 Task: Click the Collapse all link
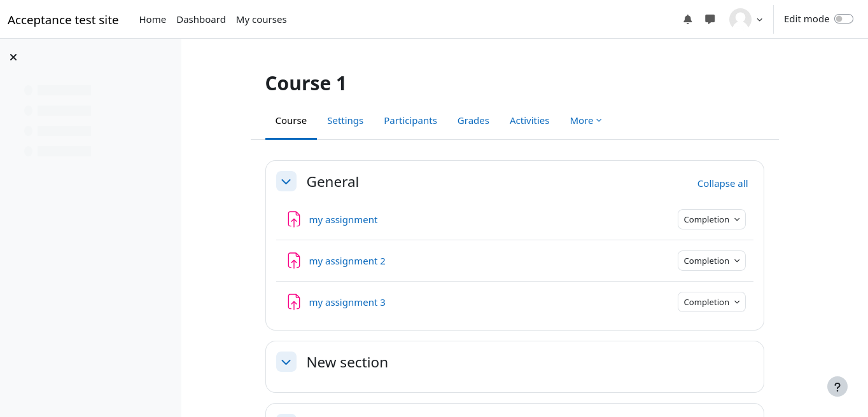pyautogui.click(x=722, y=184)
